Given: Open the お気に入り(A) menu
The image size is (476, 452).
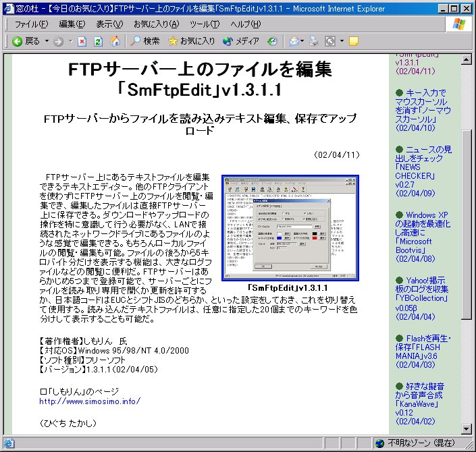Looking at the screenshot, I should (x=157, y=24).
